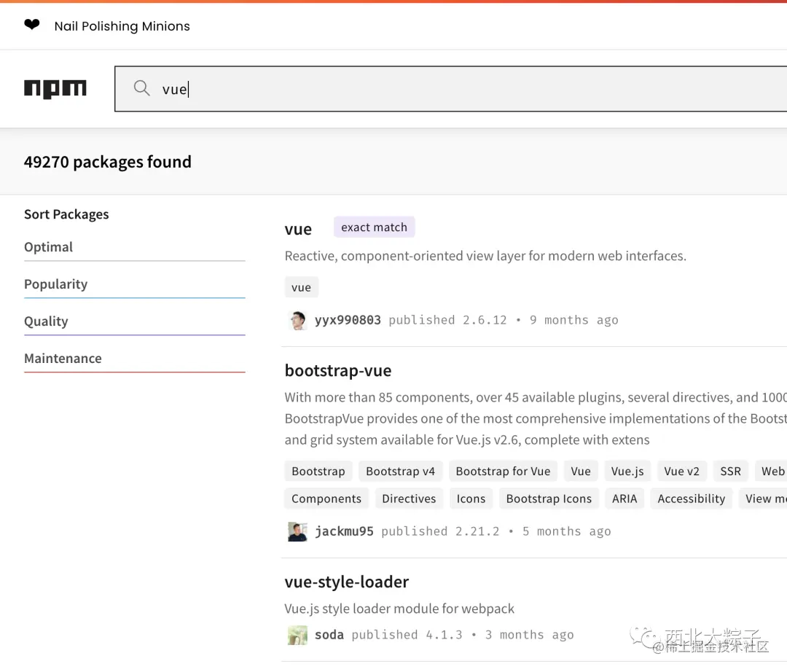
Task: Click '9 months ago' text
Action: (573, 320)
